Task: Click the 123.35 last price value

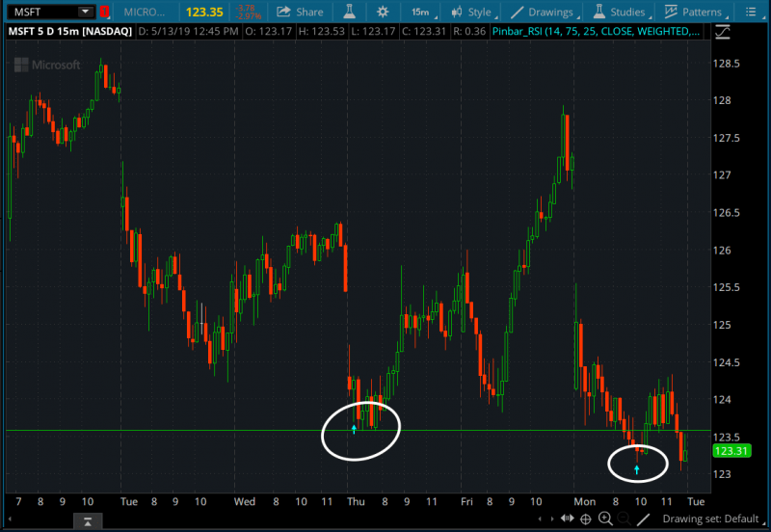Action: (x=204, y=12)
